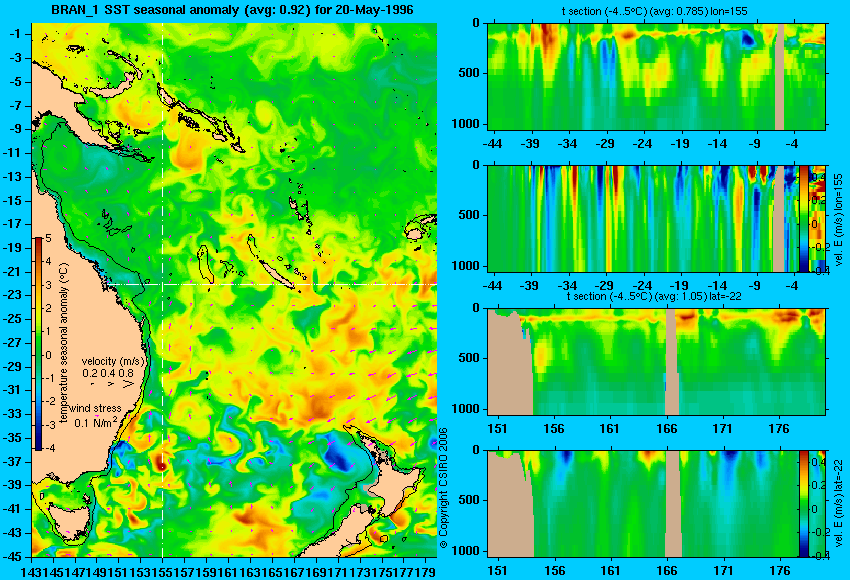Click the 'vel. E (m/s) lon=155' label
The image size is (850, 580).
coord(839,220)
